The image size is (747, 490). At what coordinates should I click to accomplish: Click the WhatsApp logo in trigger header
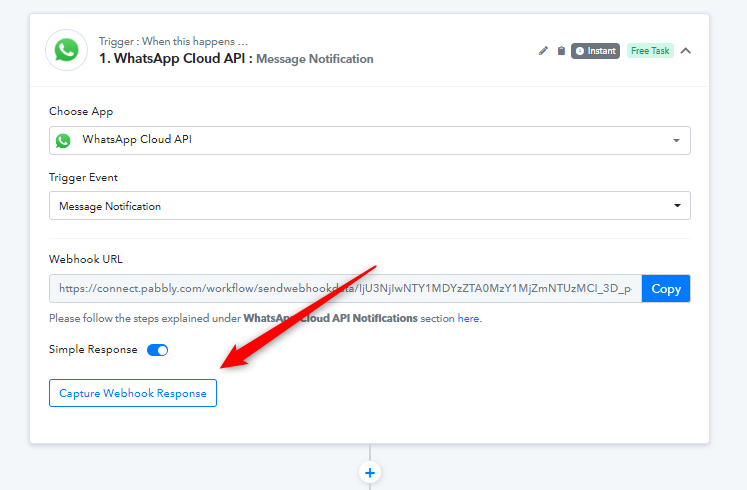pos(66,50)
